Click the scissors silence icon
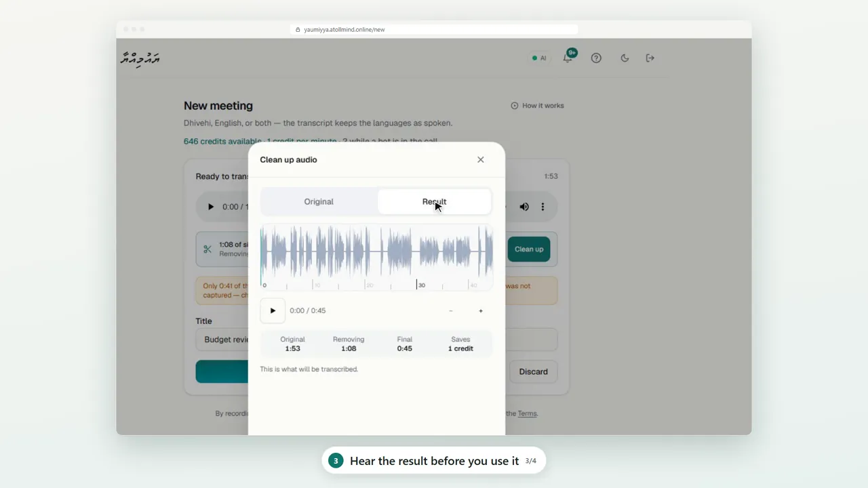868x488 pixels. coord(208,249)
